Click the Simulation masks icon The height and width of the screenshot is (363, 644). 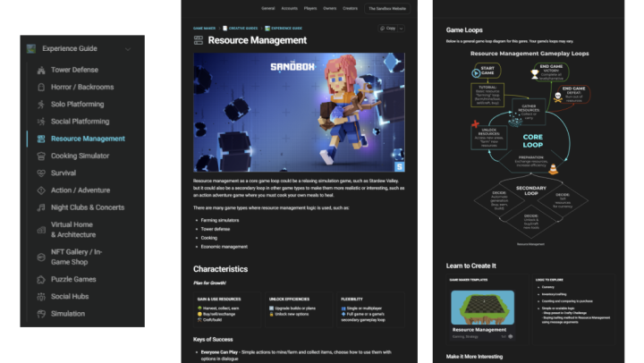tap(41, 314)
